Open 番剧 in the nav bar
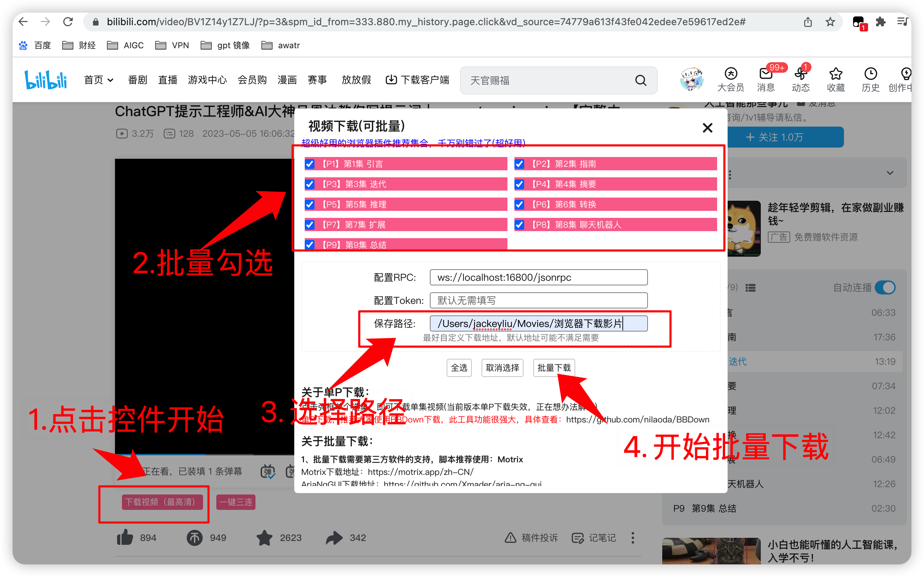Viewport: 924px width, 577px height. (137, 80)
